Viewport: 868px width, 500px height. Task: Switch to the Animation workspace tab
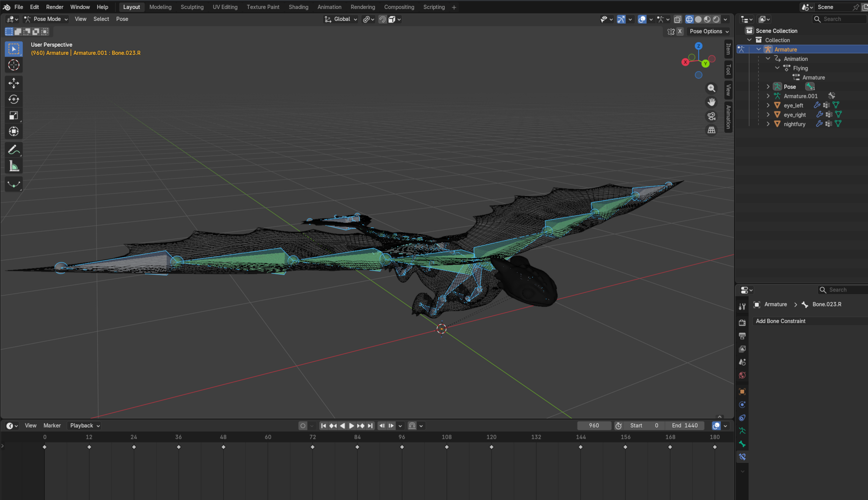pyautogui.click(x=329, y=7)
